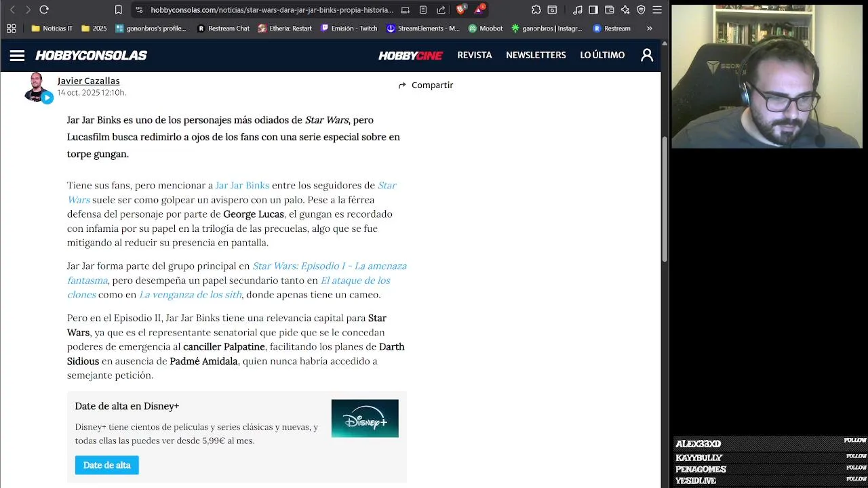868x488 pixels.
Task: Click the Compartir share button
Action: [x=425, y=85]
